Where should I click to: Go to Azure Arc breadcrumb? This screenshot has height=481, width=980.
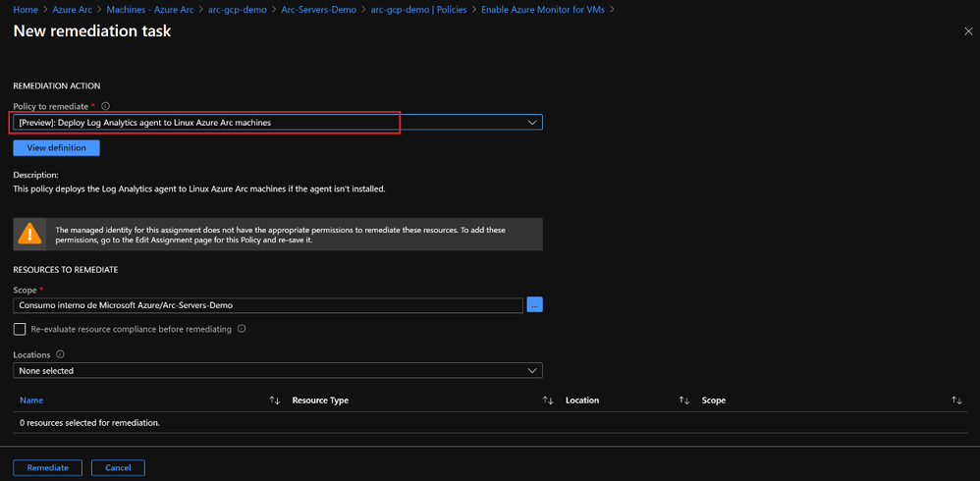(72, 10)
